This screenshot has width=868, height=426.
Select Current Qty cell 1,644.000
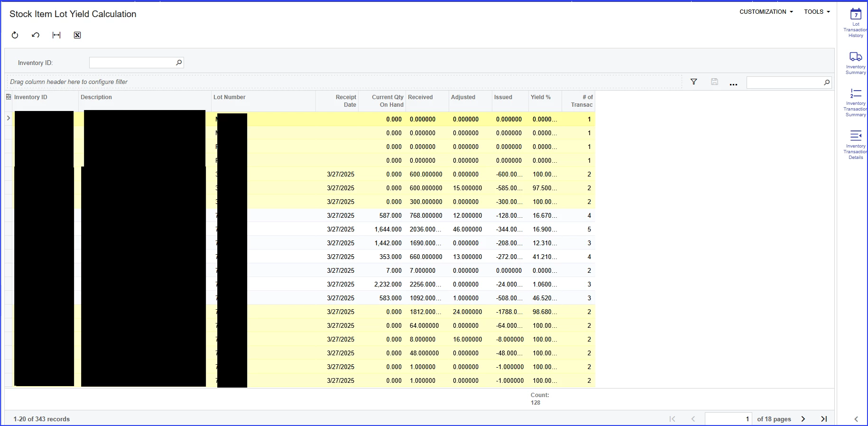tap(382, 229)
